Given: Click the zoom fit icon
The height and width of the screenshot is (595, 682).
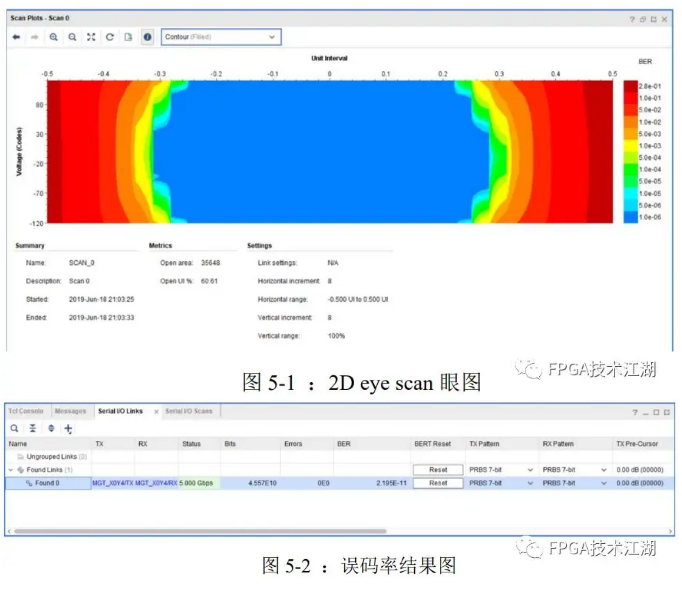Looking at the screenshot, I should pos(91,37).
